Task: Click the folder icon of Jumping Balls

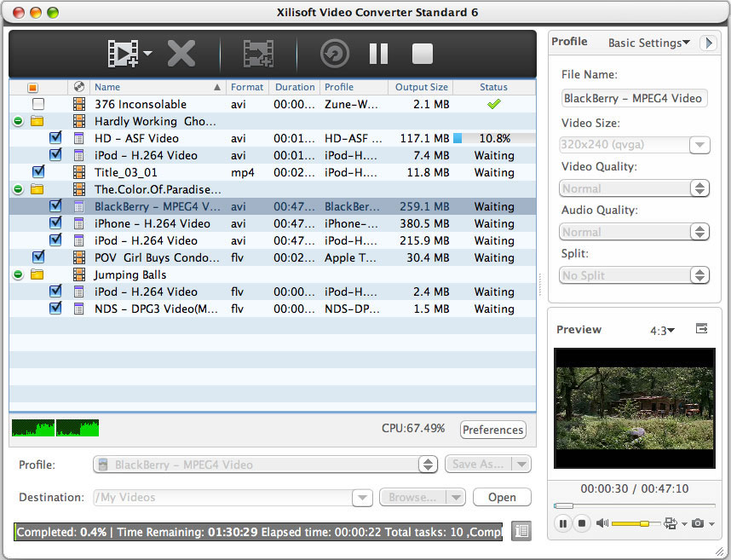Action: pos(37,274)
